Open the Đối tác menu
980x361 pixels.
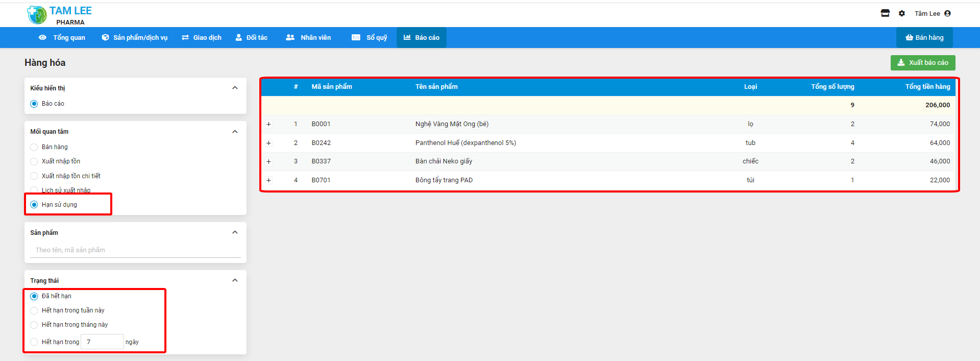(x=251, y=37)
